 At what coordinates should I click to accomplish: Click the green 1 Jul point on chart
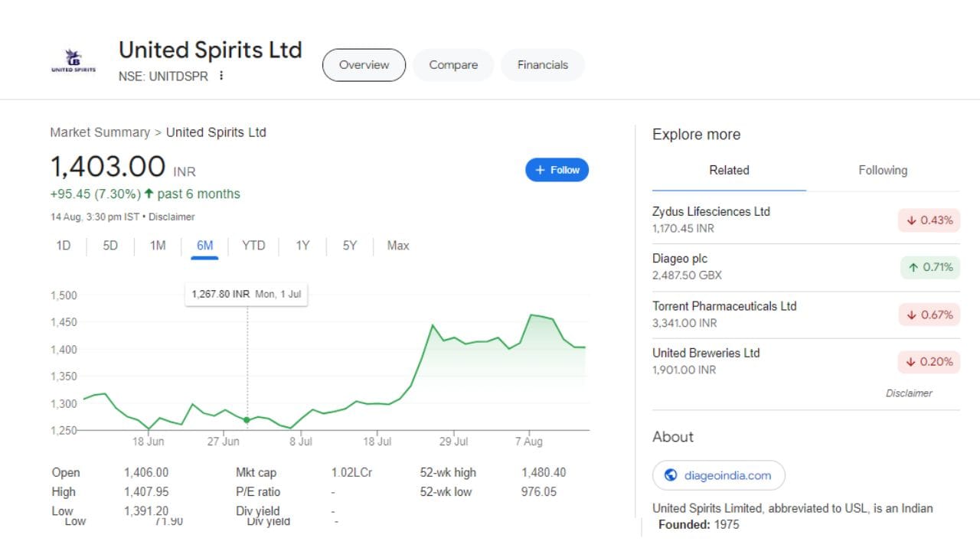(247, 420)
